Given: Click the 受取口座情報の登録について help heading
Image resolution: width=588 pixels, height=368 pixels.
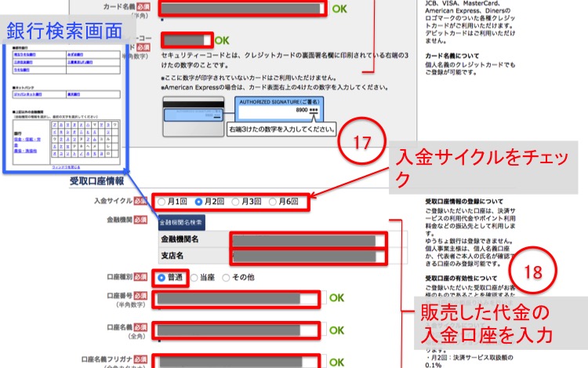Looking at the screenshot, I should tap(464, 202).
